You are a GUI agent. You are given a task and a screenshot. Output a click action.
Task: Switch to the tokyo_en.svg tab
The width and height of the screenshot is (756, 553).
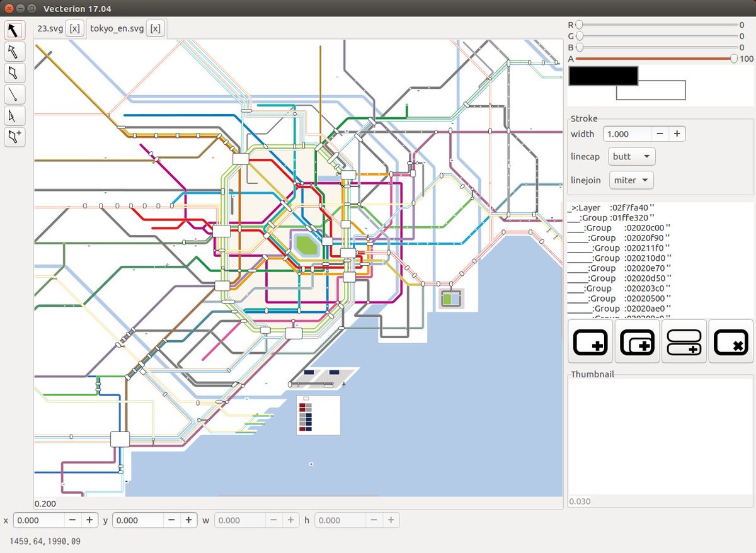[x=117, y=28]
